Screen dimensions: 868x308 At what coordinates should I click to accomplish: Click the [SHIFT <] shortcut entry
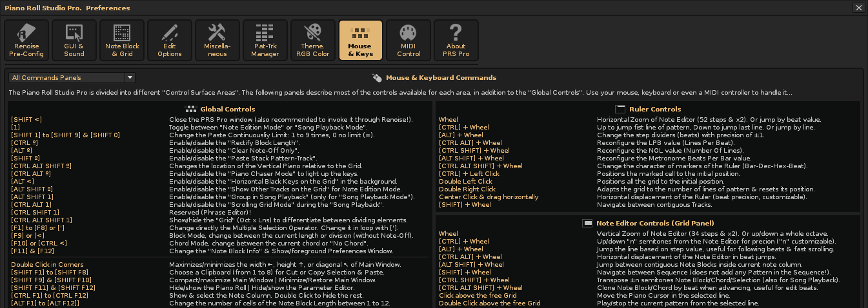coord(26,120)
